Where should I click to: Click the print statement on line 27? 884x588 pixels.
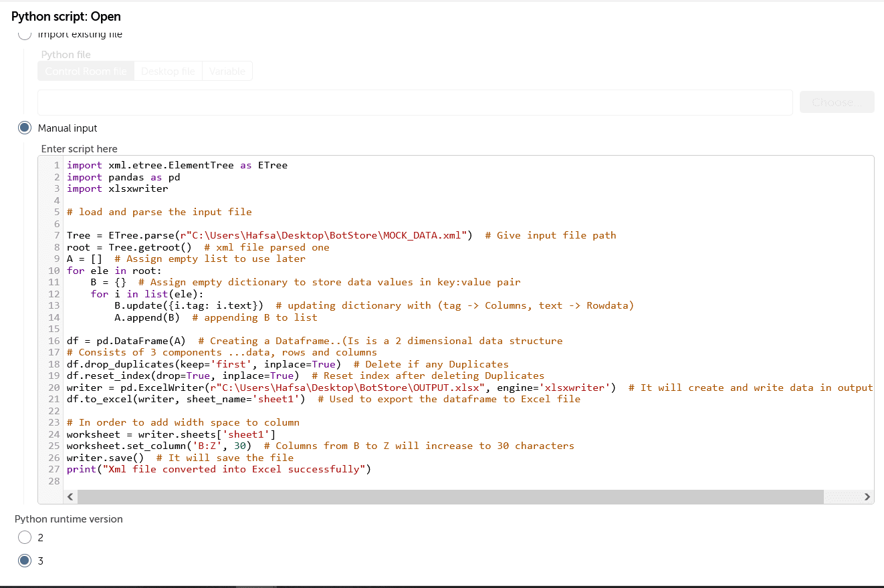219,469
